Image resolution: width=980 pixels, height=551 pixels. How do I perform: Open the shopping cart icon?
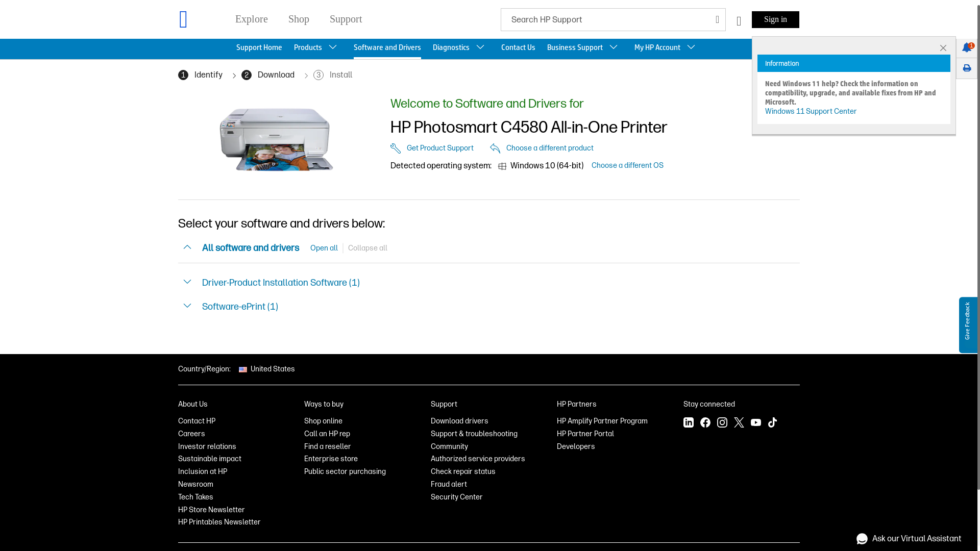tap(739, 21)
